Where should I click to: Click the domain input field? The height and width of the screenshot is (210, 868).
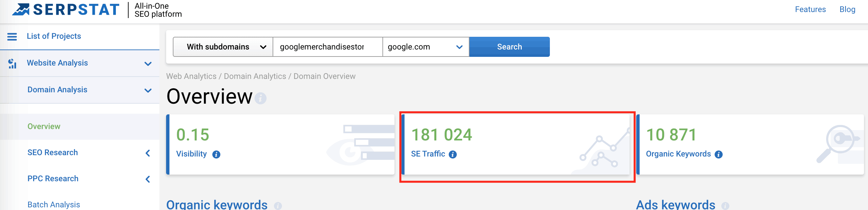pyautogui.click(x=327, y=47)
